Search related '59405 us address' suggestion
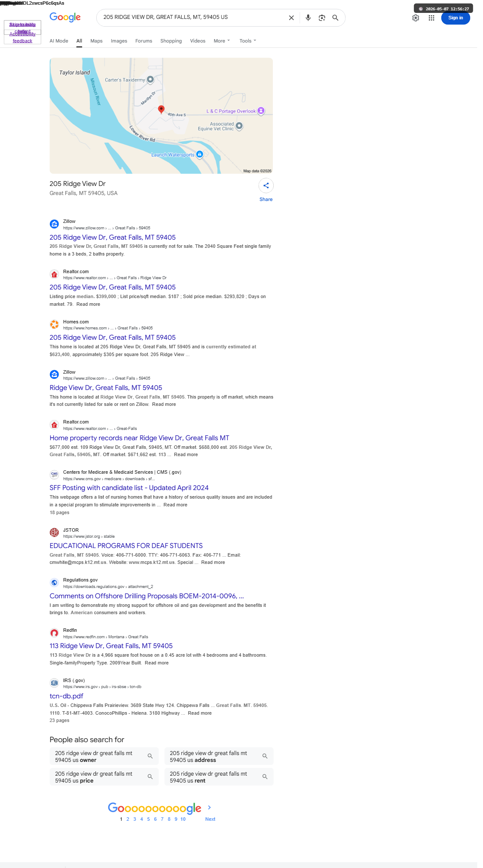The height and width of the screenshot is (868, 483). click(219, 756)
